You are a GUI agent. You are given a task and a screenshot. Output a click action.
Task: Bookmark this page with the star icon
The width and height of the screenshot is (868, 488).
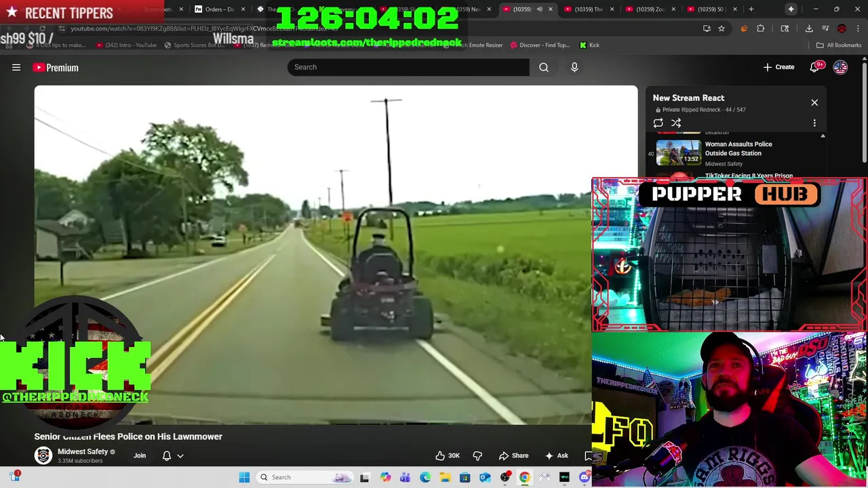tap(722, 28)
